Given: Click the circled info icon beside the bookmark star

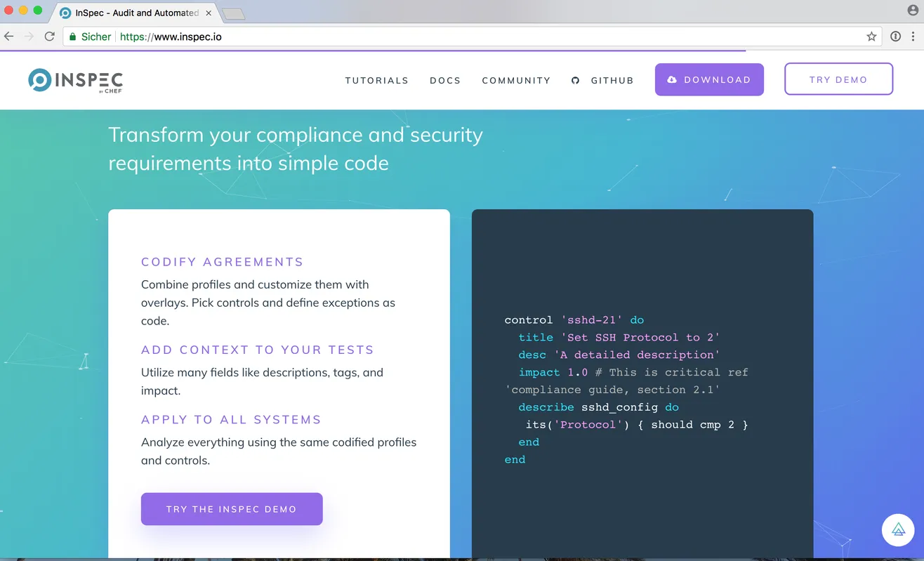Looking at the screenshot, I should 895,37.
